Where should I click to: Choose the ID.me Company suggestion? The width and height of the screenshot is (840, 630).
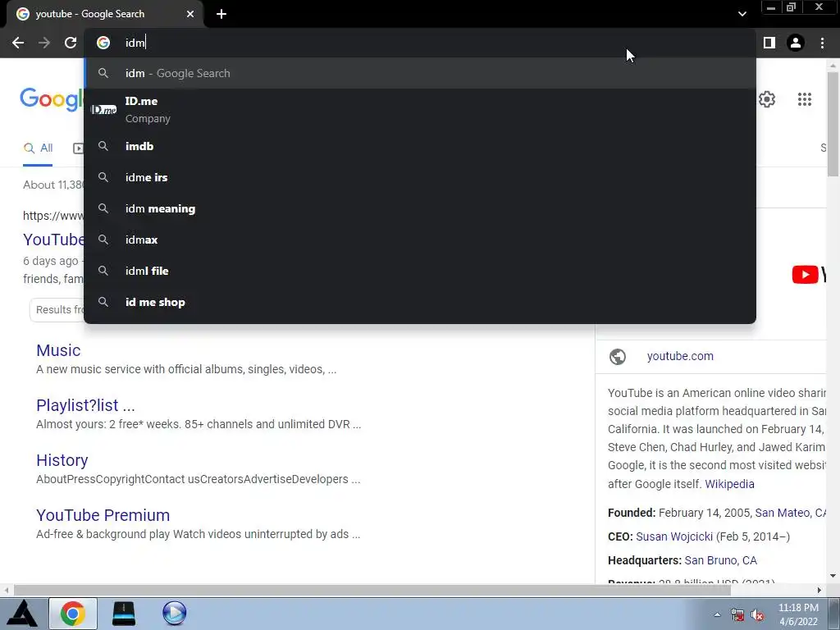click(x=420, y=110)
